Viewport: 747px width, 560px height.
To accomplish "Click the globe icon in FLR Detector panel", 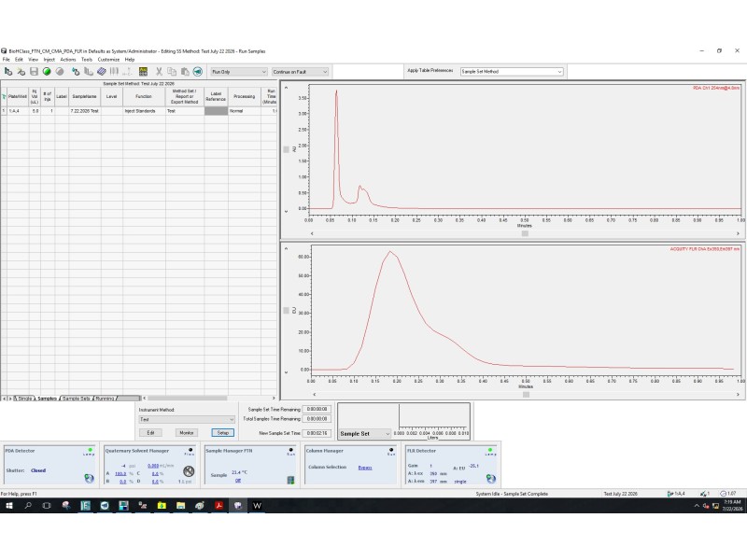I will [491, 478].
